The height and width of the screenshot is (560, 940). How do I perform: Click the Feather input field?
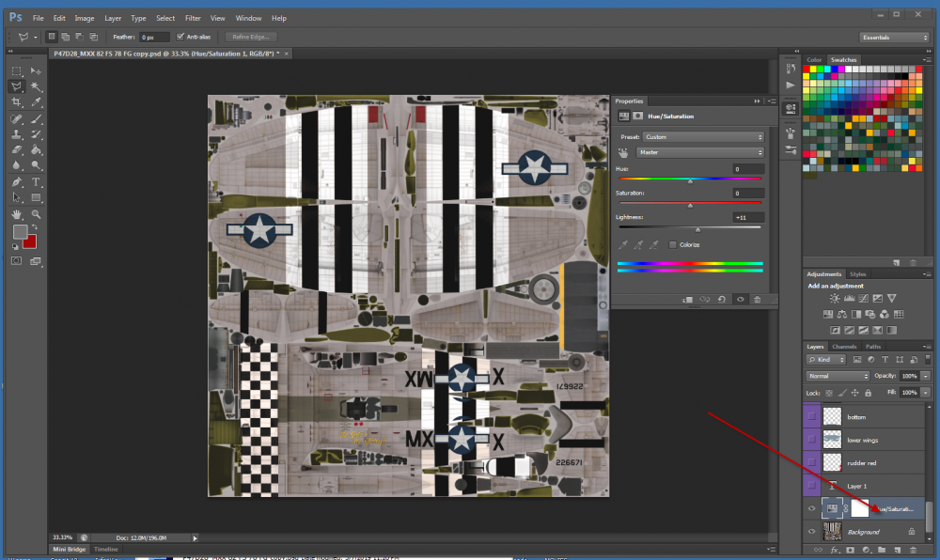[x=154, y=37]
